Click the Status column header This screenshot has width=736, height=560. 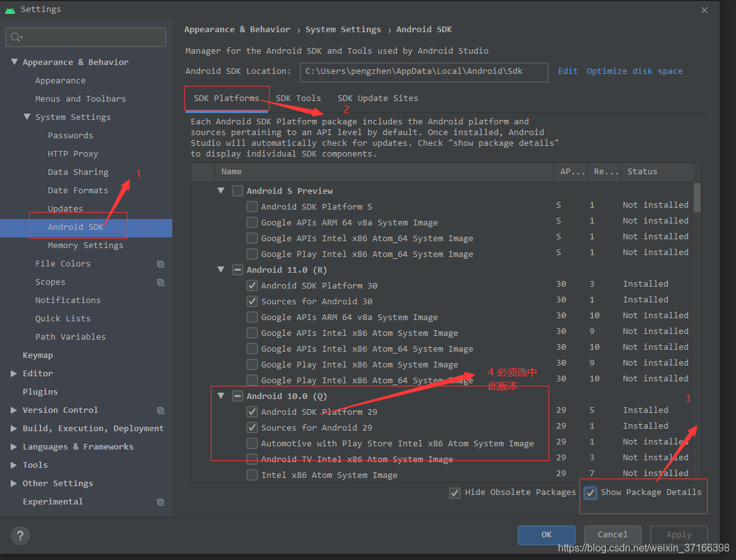point(656,172)
